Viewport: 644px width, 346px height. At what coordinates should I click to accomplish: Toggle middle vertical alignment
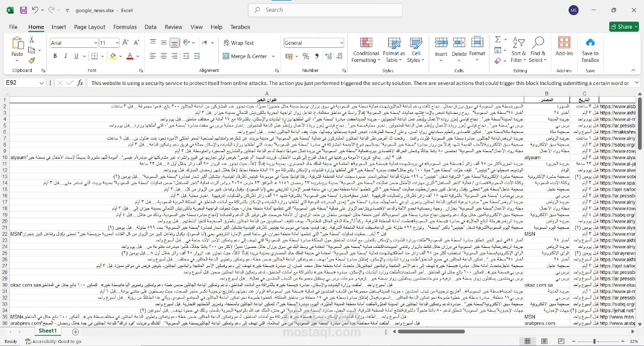(x=164, y=43)
